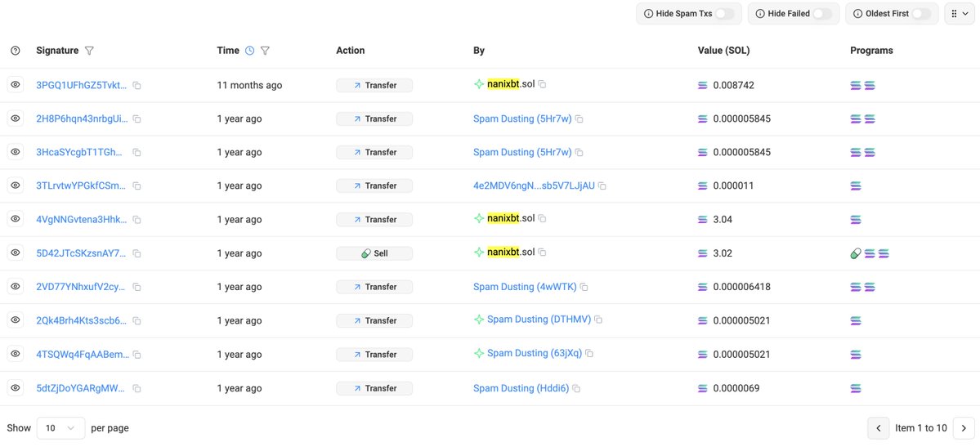Click the Time clock format icon
980x447 pixels.
(x=249, y=51)
